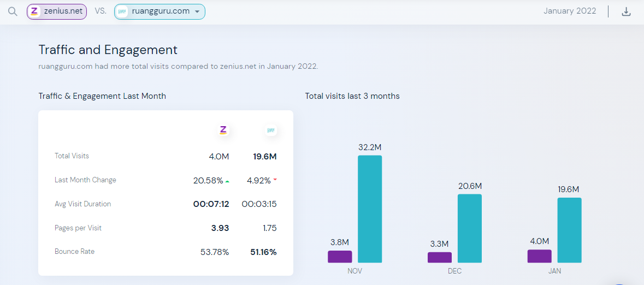Click the VS. label between sites
The height and width of the screenshot is (285, 644).
(x=100, y=11)
